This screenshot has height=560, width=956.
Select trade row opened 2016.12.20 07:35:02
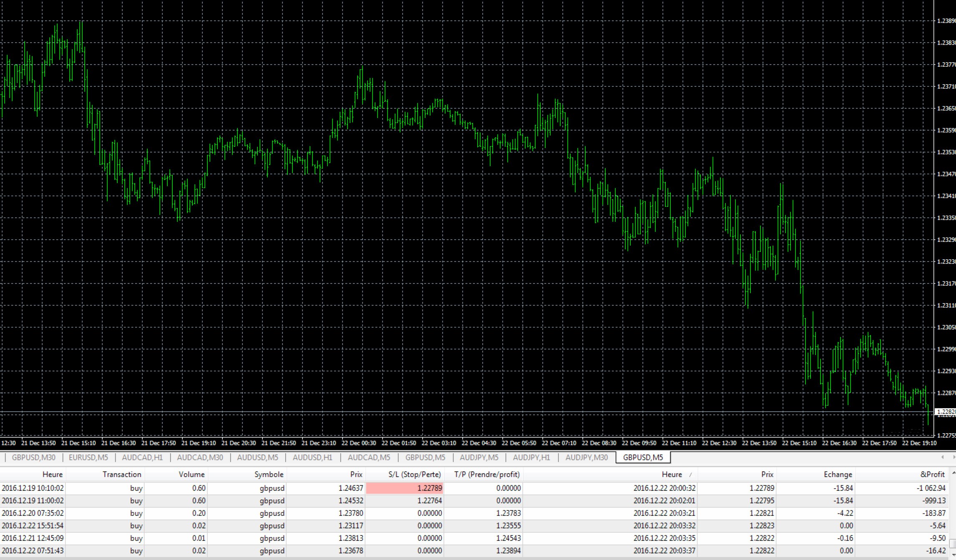(x=33, y=513)
